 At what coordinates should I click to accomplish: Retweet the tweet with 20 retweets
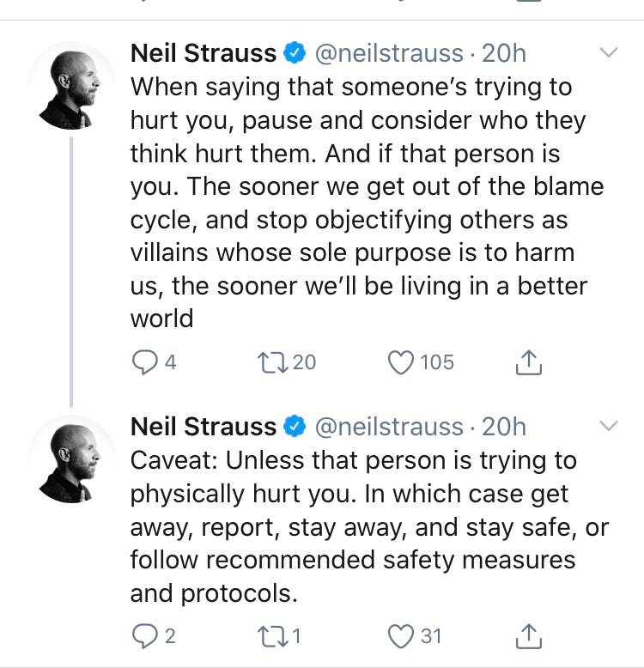coord(273,362)
